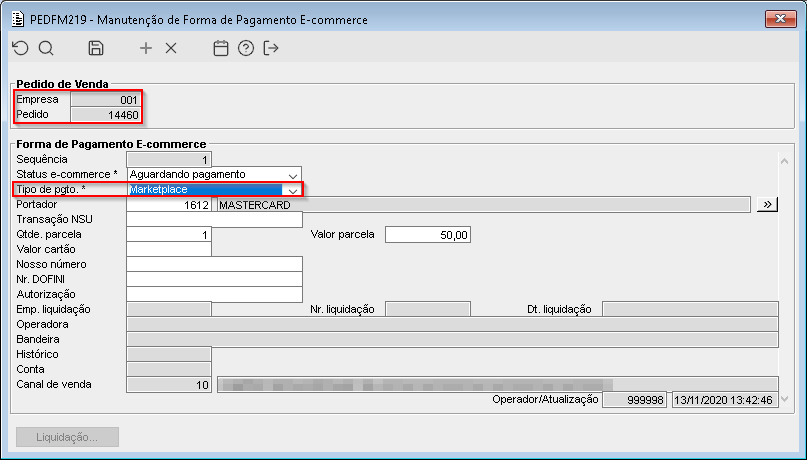This screenshot has width=807, height=460.
Task: Click the Autorização text field
Action: (214, 294)
